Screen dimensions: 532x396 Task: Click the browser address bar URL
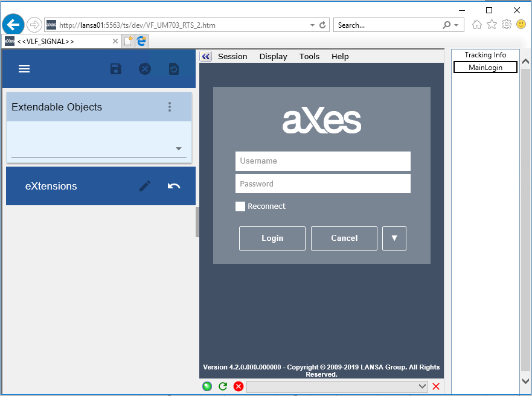(x=137, y=25)
